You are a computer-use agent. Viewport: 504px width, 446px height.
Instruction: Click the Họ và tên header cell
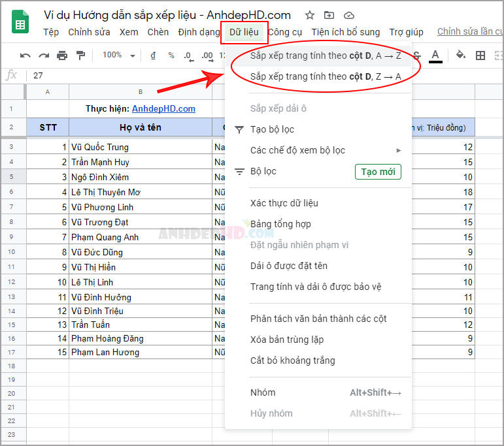tap(141, 127)
